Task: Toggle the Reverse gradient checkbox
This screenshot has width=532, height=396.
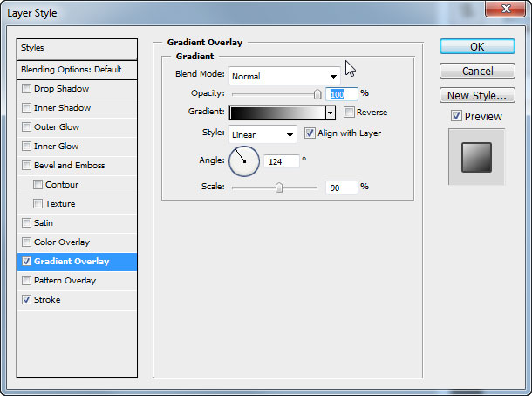Action: pyautogui.click(x=349, y=113)
